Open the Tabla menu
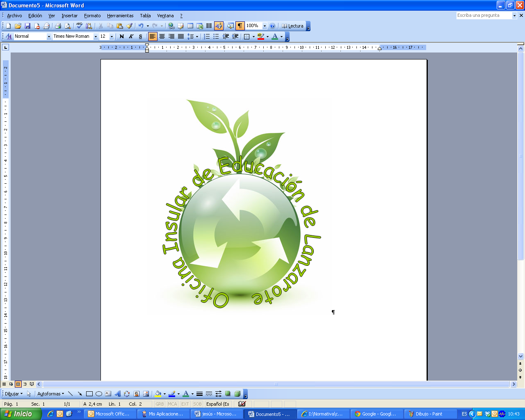 point(145,16)
